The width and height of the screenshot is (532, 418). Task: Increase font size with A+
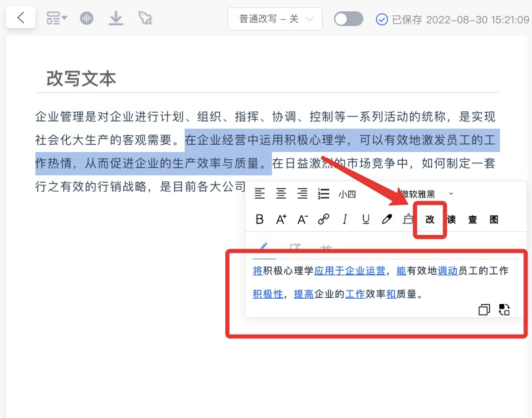click(281, 219)
